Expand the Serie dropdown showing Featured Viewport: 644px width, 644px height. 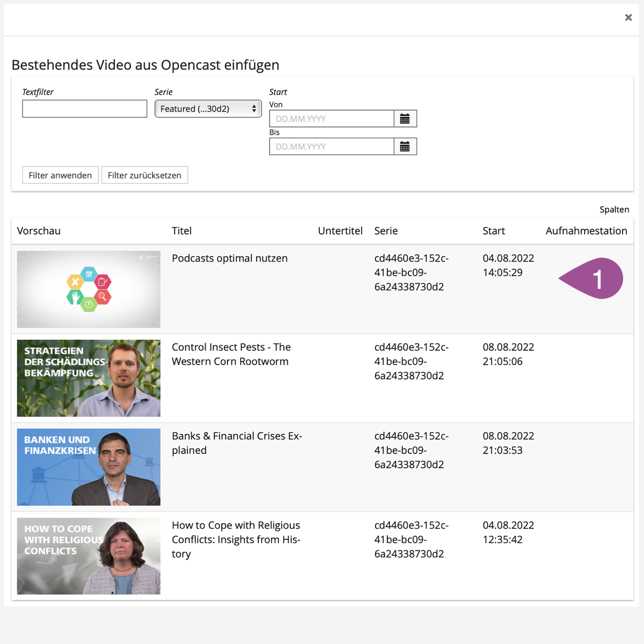(208, 109)
